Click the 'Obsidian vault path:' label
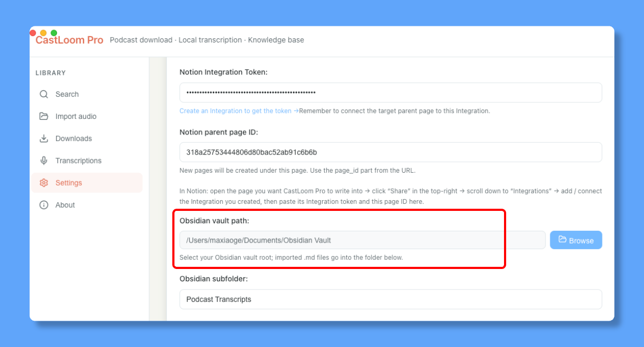This screenshot has height=347, width=644. (x=214, y=221)
